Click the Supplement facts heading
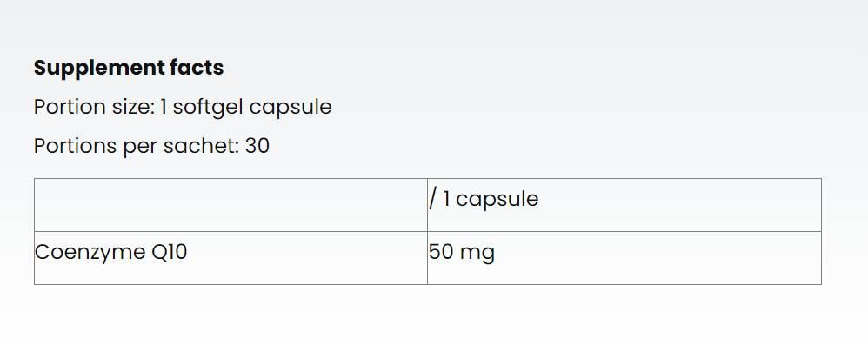This screenshot has height=351, width=868. (x=129, y=68)
